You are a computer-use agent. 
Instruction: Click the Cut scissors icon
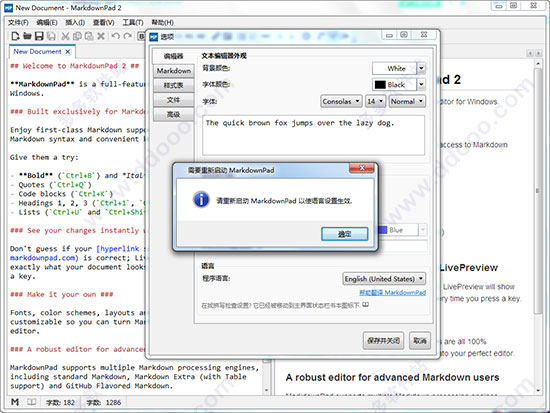(65, 36)
